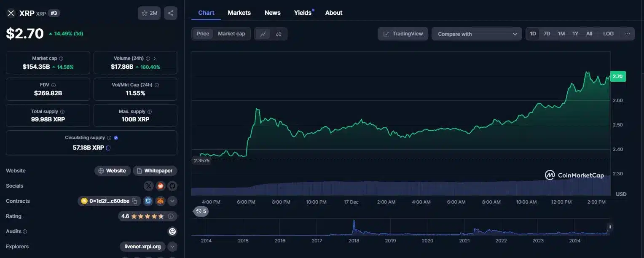Copy the contract address 0x1d2f...c60dbe

[x=134, y=201]
